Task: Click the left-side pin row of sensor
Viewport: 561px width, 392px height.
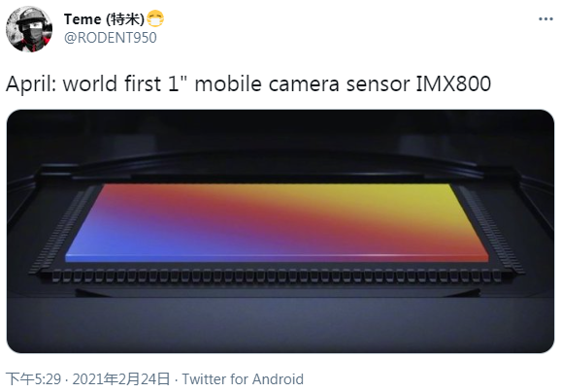Action: 63,229
